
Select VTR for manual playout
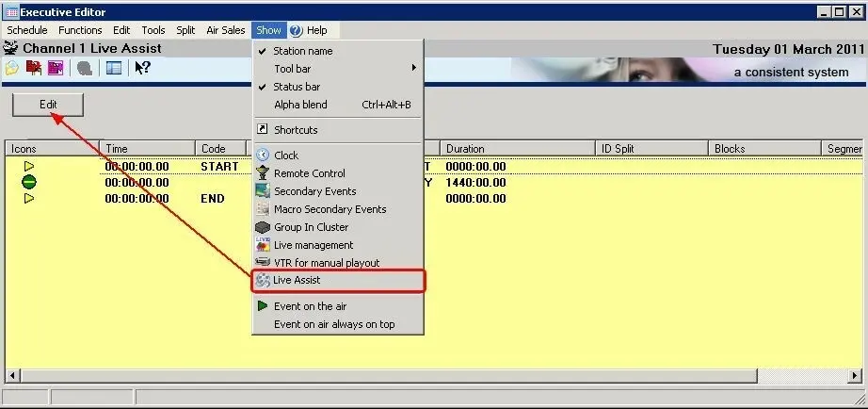tap(327, 263)
